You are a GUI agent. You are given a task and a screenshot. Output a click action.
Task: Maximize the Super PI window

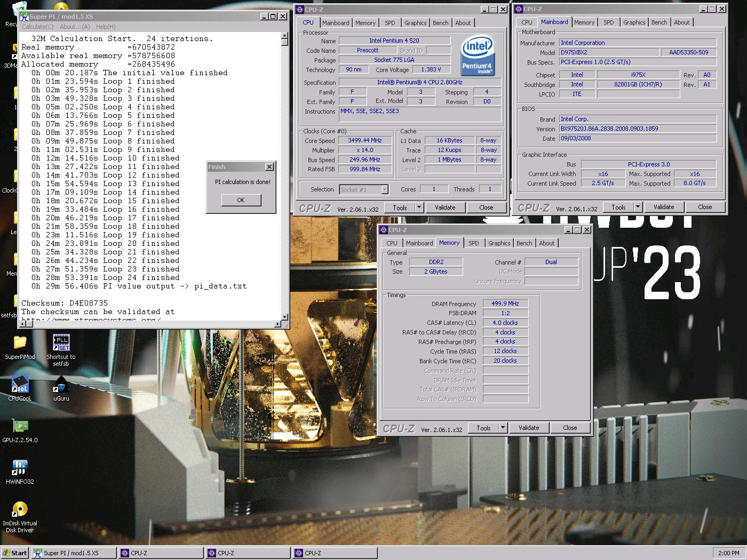tap(273, 17)
